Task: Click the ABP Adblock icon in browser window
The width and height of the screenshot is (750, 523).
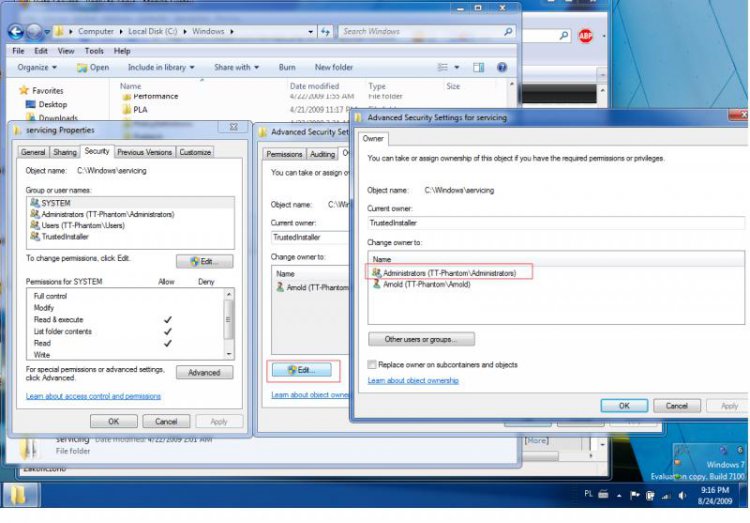Action: click(585, 35)
